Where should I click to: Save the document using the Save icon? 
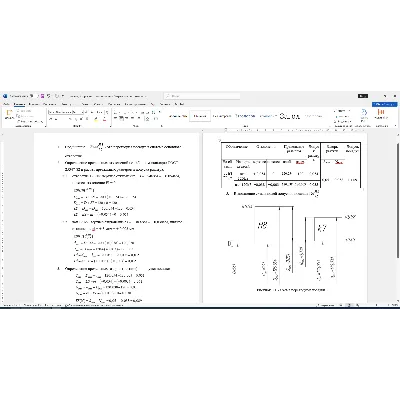[x=43, y=96]
